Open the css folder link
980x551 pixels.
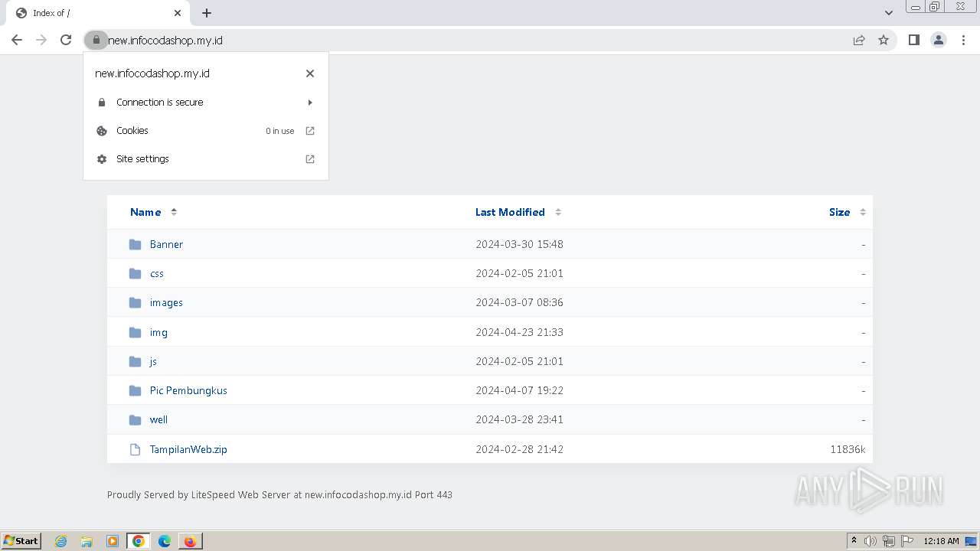coord(157,273)
